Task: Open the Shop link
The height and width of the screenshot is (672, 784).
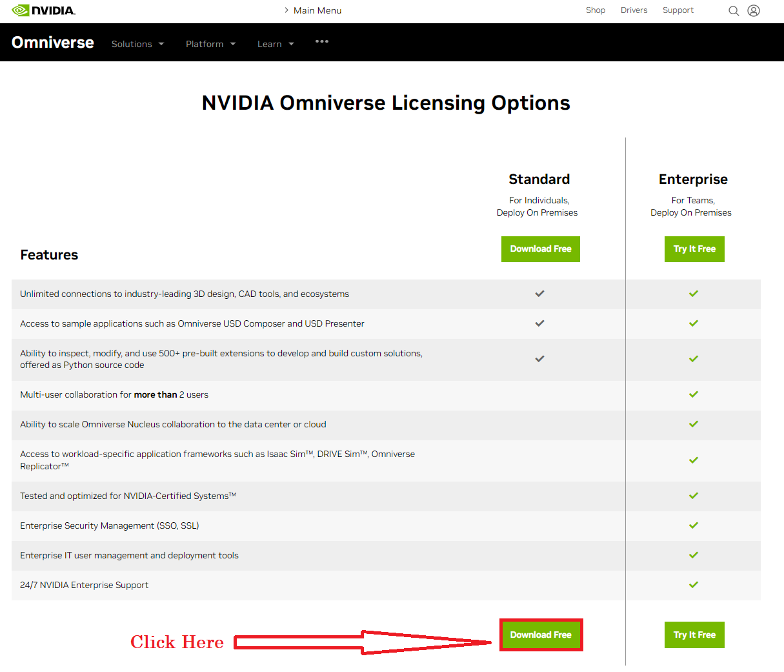Action: click(596, 10)
